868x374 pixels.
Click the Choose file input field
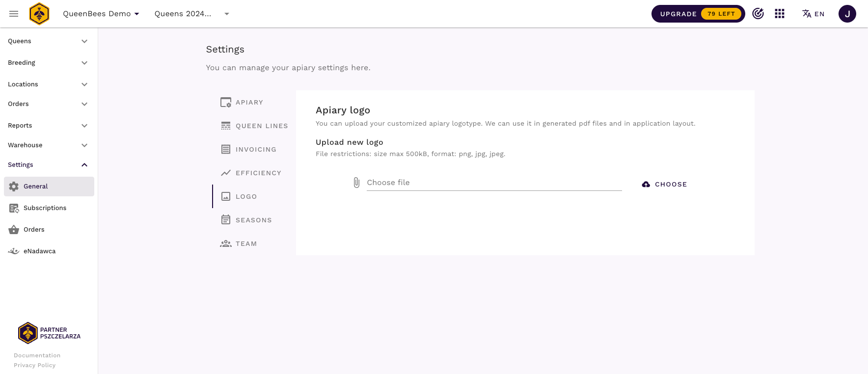494,183
